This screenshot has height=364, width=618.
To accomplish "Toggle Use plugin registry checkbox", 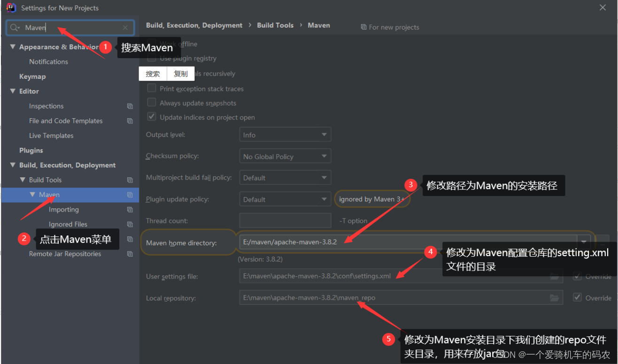I will 152,59.
